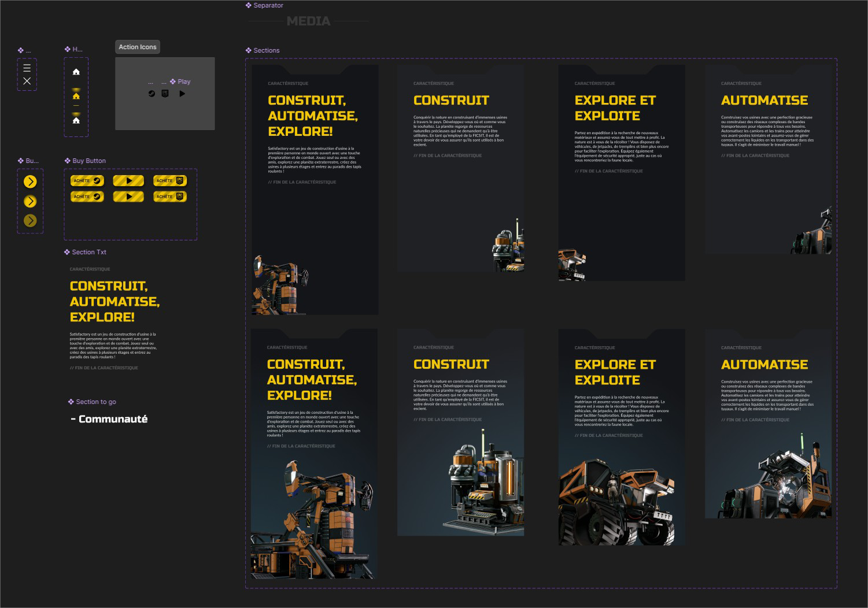Select the Section Txt component label
868x608 pixels.
click(88, 252)
